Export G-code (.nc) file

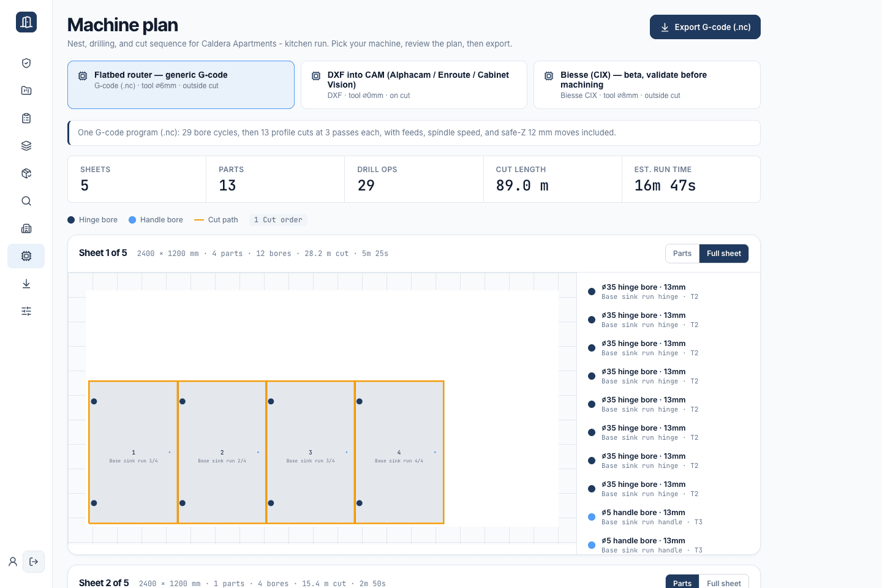pyautogui.click(x=705, y=27)
